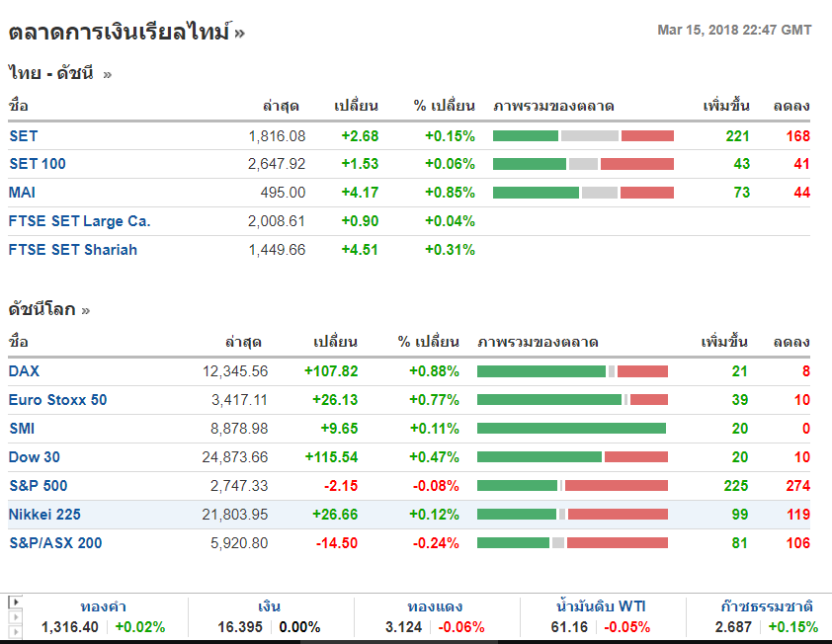832x644 pixels.
Task: Open ก๊าซธรรมชาติ commodity link
Action: coord(767,607)
